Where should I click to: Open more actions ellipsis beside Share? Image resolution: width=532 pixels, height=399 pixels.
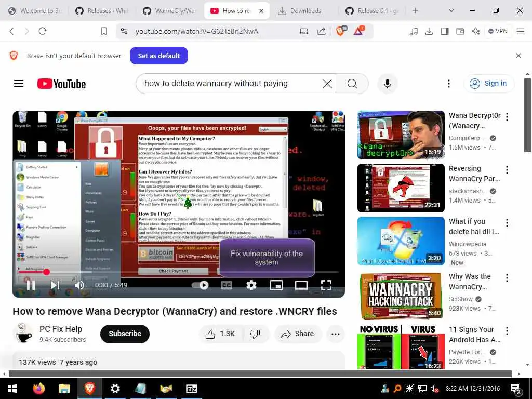tap(335, 334)
